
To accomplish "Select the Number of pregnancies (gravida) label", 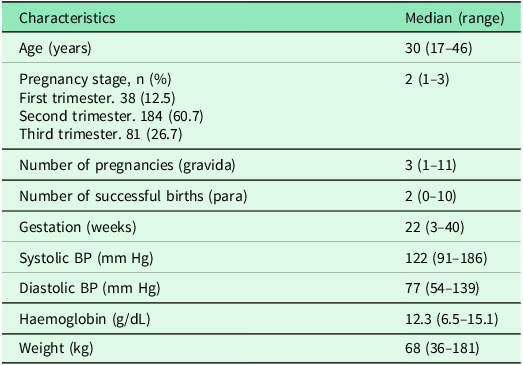I will (x=127, y=165).
